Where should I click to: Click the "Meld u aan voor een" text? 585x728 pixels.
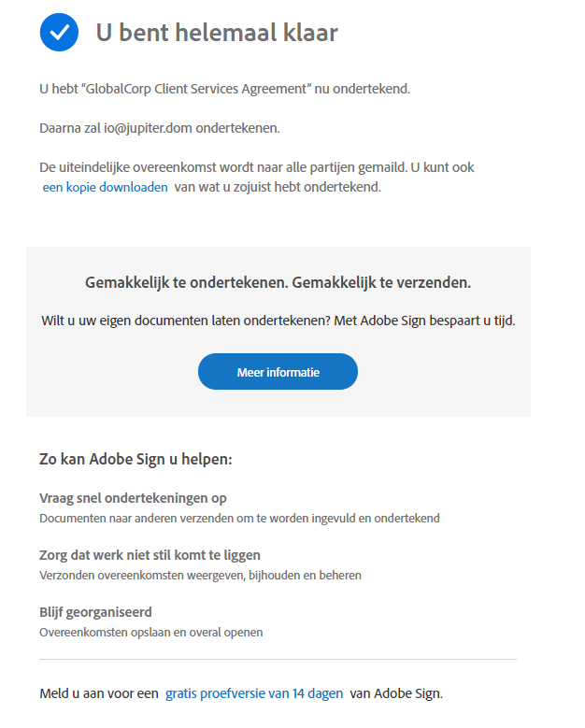98,693
